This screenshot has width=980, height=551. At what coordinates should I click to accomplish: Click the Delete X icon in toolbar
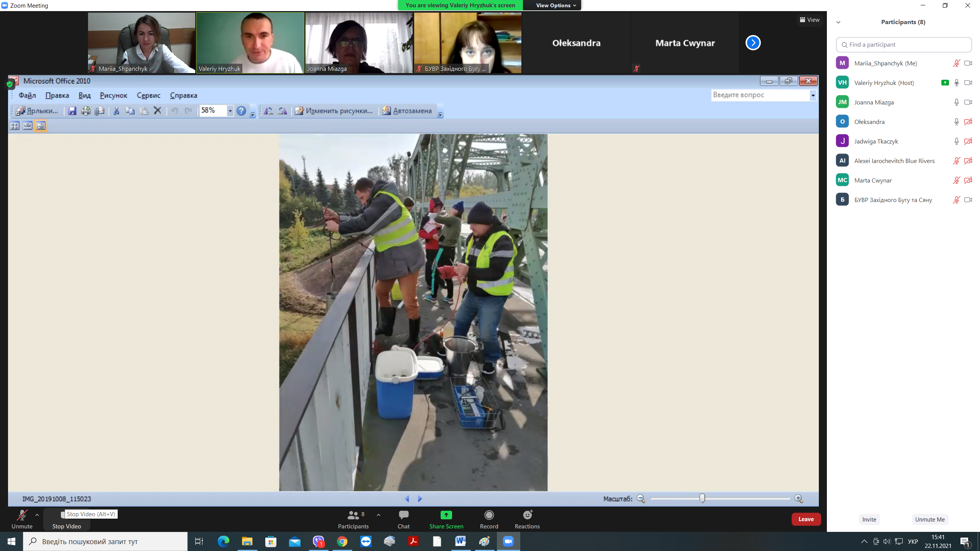click(x=157, y=111)
